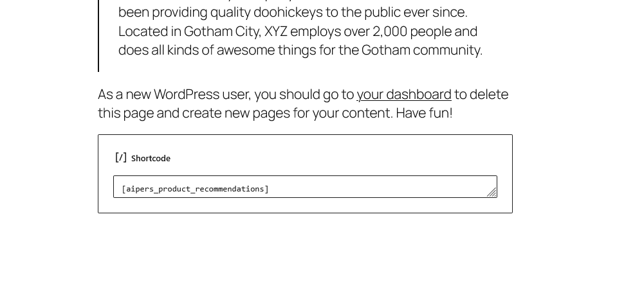Click the textarea resize handle
The image size is (644, 293).
pos(492,192)
